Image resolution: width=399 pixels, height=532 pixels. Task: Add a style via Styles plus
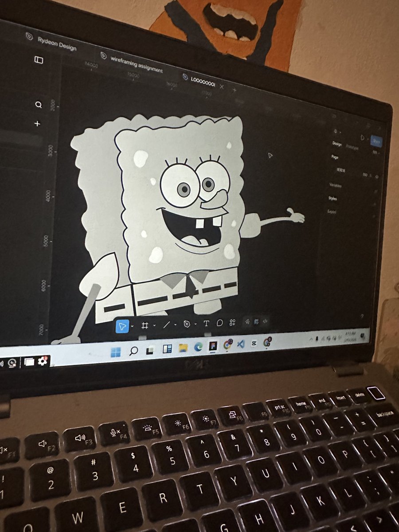[375, 204]
